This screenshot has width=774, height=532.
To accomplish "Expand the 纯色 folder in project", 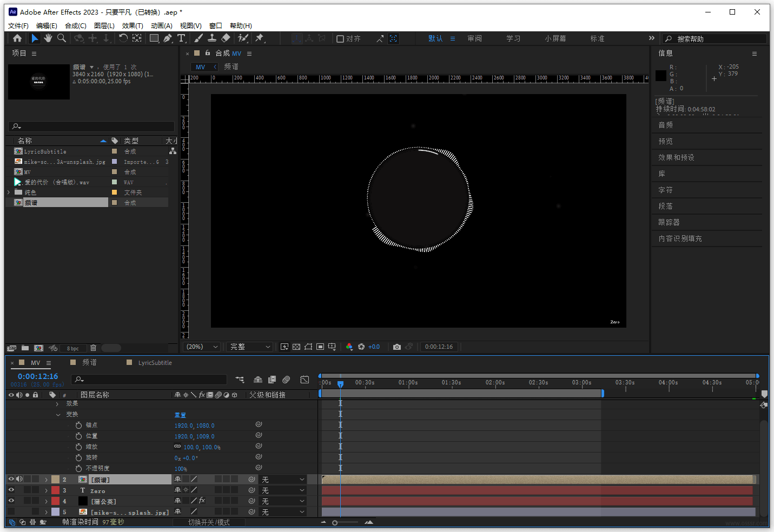I will point(9,192).
